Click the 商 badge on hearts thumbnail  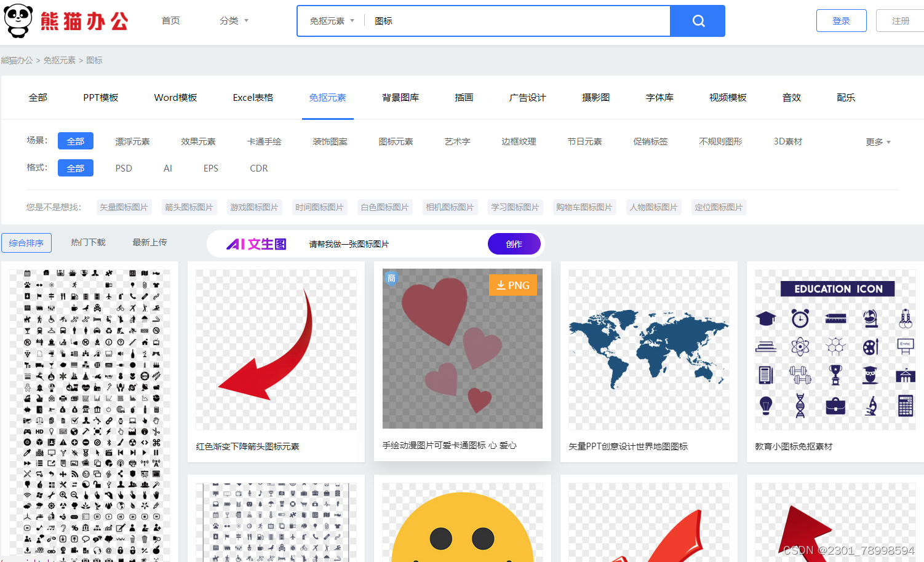[x=391, y=279]
